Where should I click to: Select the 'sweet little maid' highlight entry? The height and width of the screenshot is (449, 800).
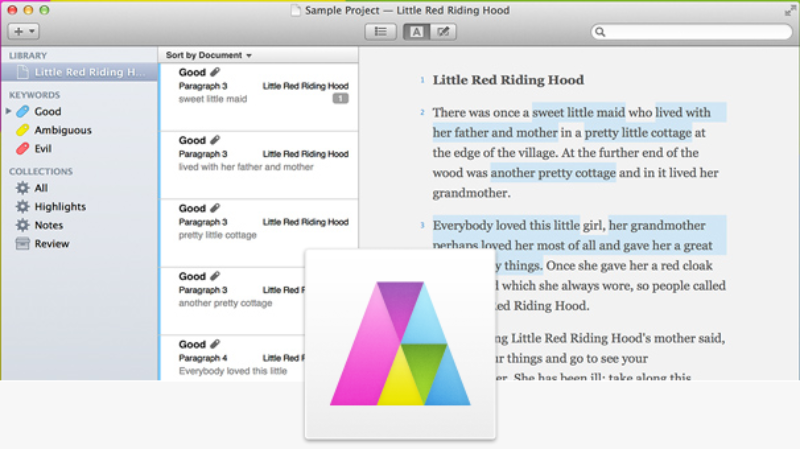click(x=259, y=97)
